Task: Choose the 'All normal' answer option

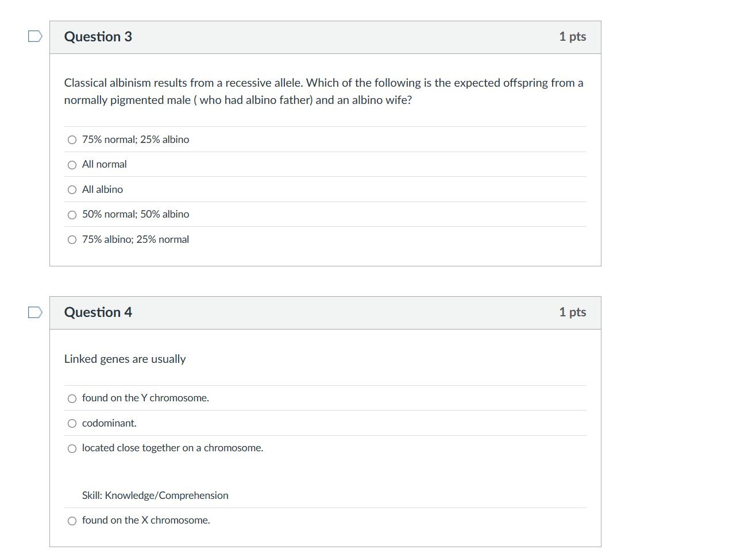Action: [x=72, y=165]
